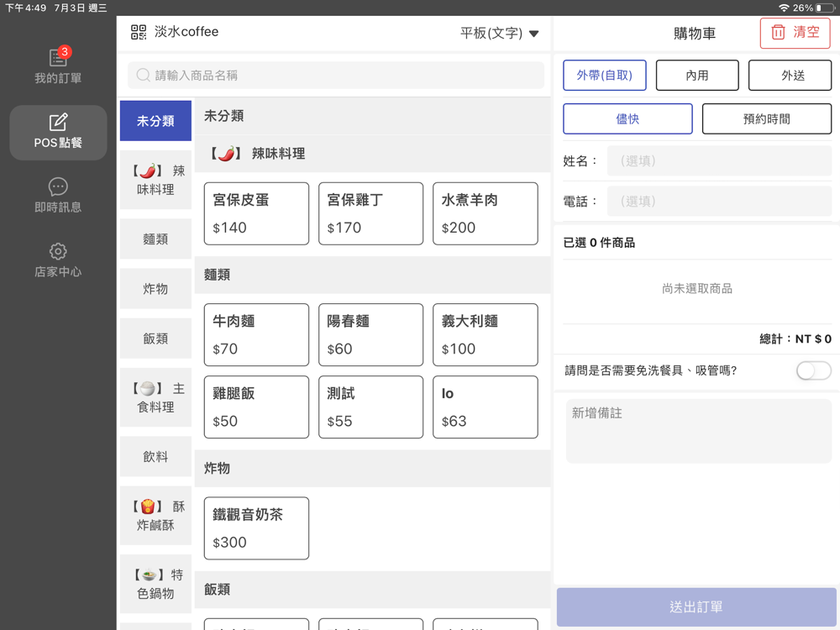Switch to 炸物 category in sidebar
Screen dimensions: 840x630
pyautogui.click(x=155, y=289)
